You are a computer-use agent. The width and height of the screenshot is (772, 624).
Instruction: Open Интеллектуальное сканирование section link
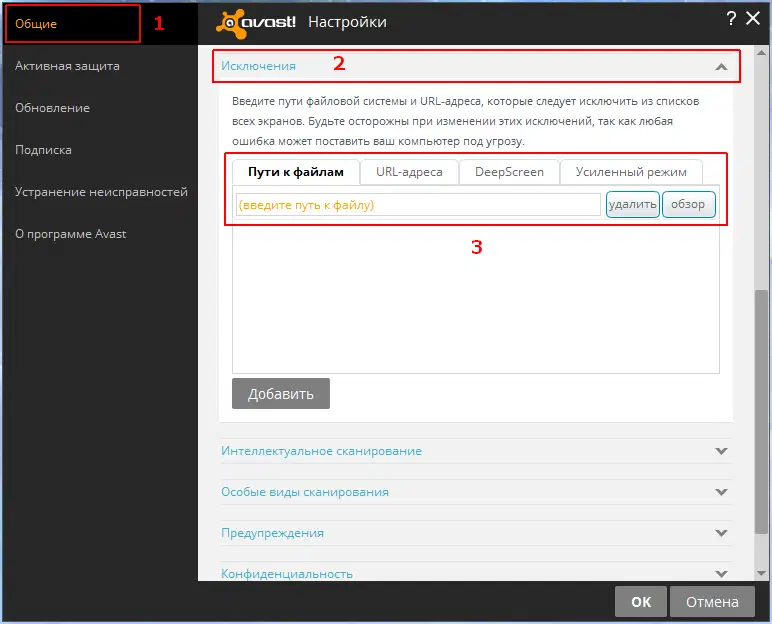click(321, 451)
